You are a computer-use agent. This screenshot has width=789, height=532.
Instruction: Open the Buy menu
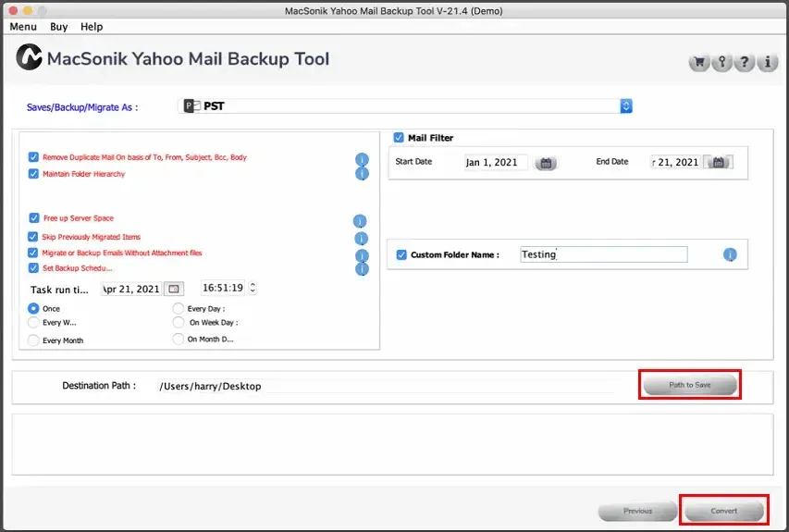pyautogui.click(x=59, y=27)
